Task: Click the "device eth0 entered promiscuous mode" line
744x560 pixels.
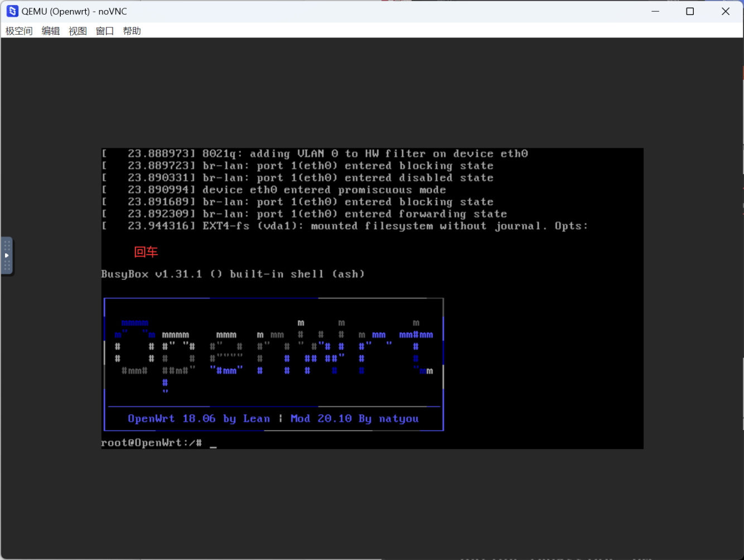Action: (274, 190)
